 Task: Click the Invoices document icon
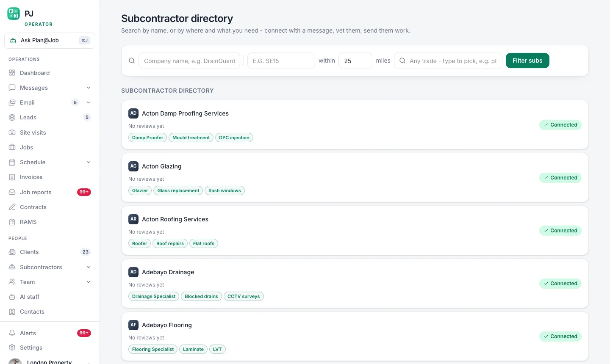(x=12, y=177)
